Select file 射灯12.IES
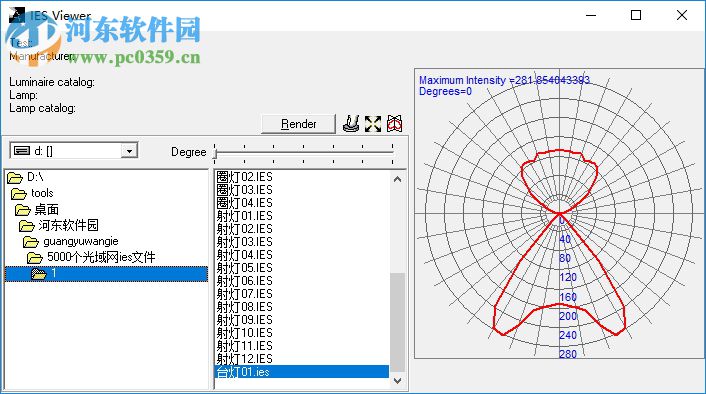 point(244,359)
